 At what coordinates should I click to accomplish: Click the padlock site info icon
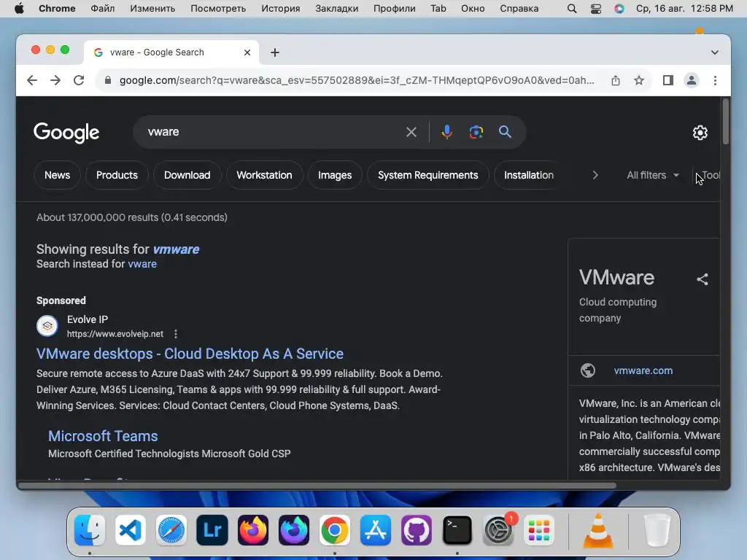108,80
